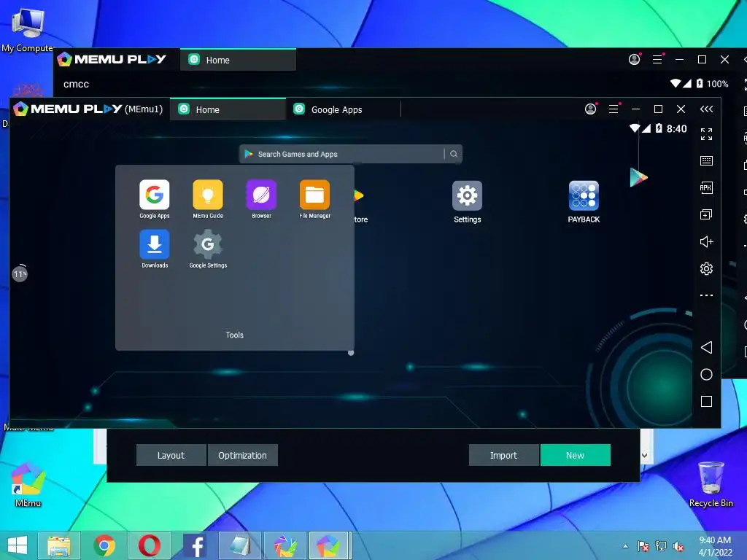
Task: Show more sidebar tools via three dots
Action: (x=706, y=295)
